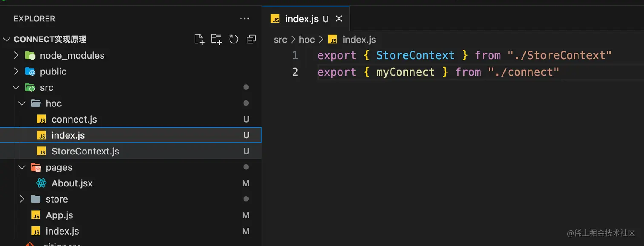The height and width of the screenshot is (246, 644).
Task: Collapse the src folder
Action: pyautogui.click(x=16, y=88)
